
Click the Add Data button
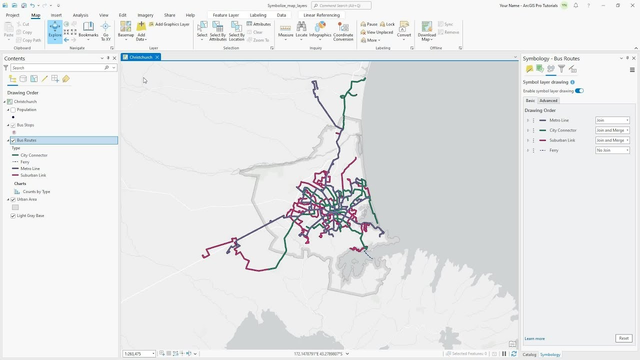point(141,31)
